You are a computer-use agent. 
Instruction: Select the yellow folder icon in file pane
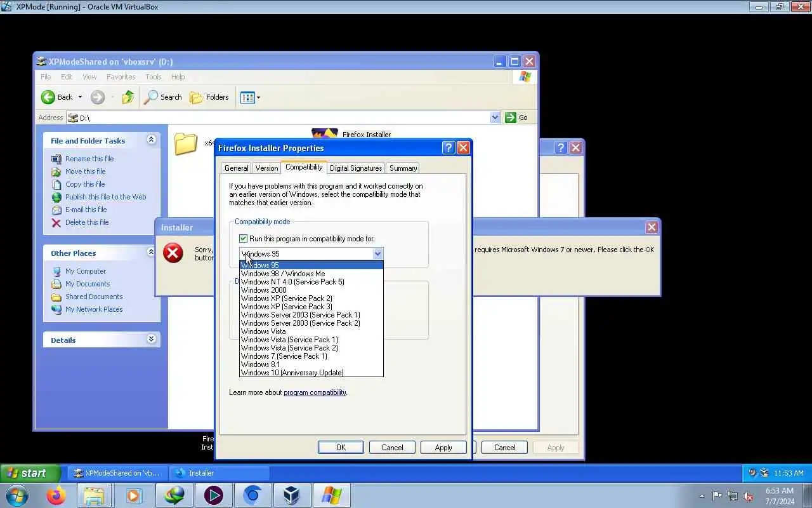pyautogui.click(x=186, y=144)
